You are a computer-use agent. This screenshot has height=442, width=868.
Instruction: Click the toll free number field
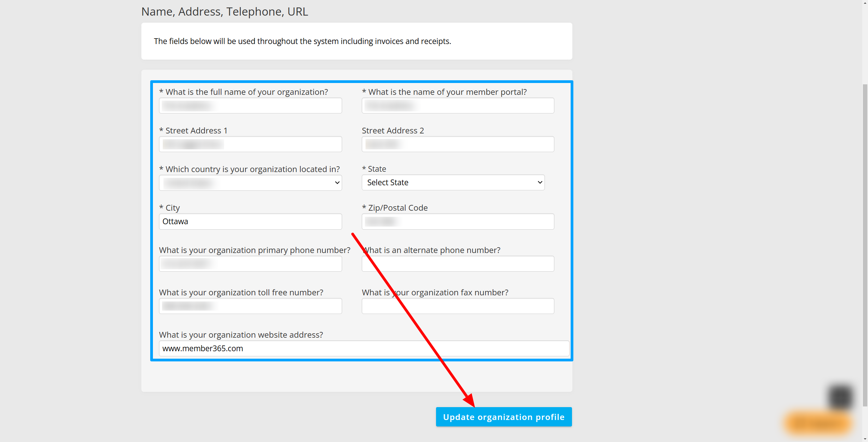[x=251, y=306]
